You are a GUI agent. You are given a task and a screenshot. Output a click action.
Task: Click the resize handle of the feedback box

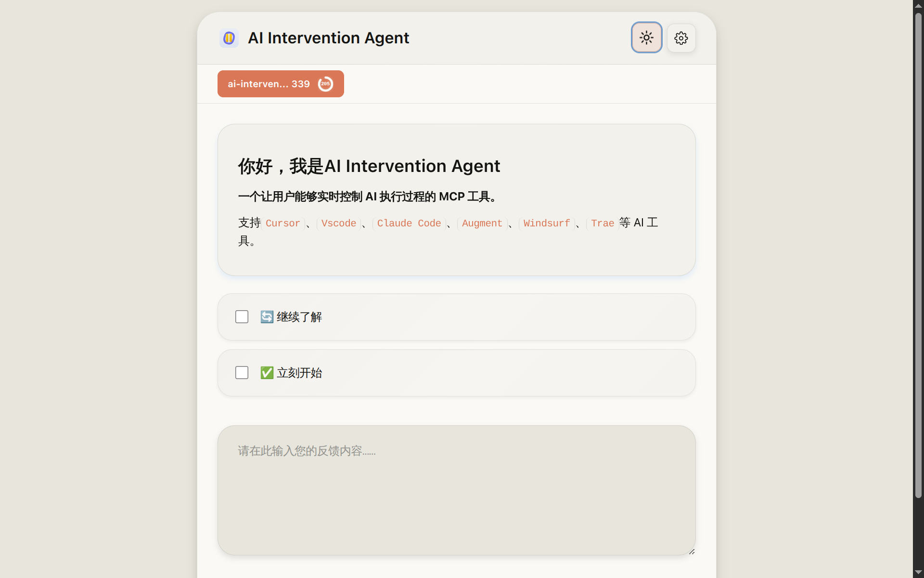[x=692, y=551]
